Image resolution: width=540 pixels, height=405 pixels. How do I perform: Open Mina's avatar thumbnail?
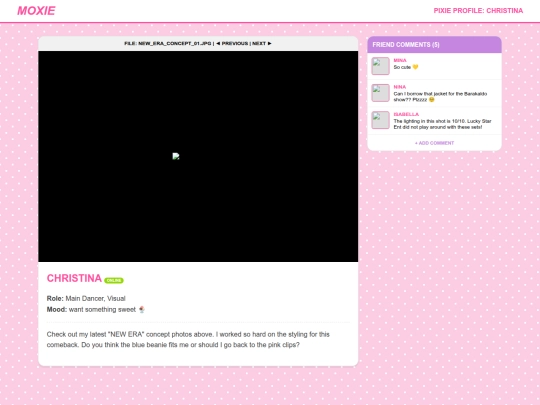coord(380,66)
